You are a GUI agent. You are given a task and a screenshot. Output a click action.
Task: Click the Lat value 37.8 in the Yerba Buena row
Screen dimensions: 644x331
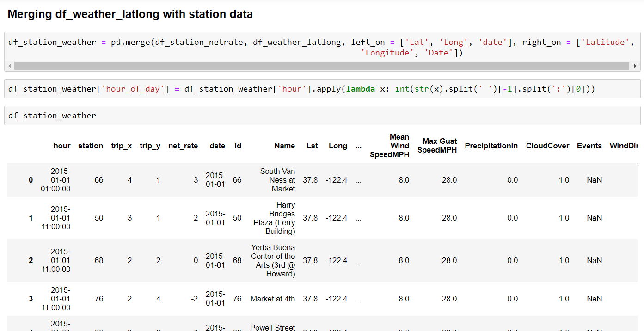pos(310,261)
